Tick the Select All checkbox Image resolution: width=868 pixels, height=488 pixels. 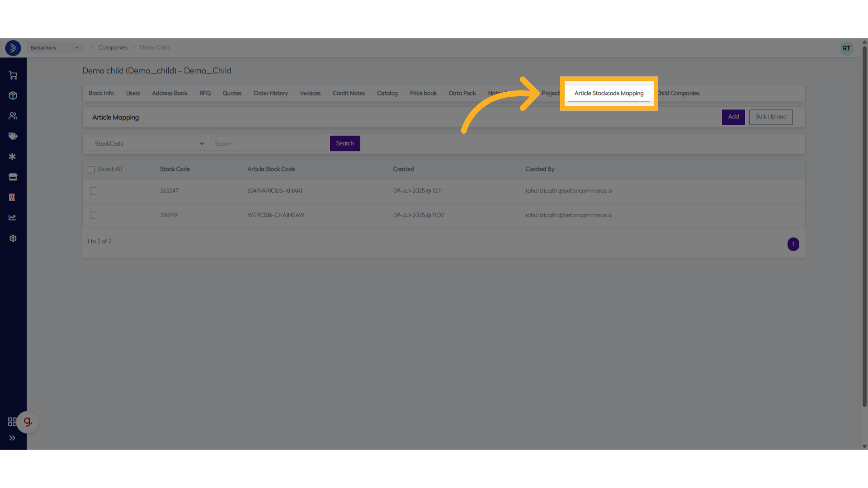[x=91, y=169]
